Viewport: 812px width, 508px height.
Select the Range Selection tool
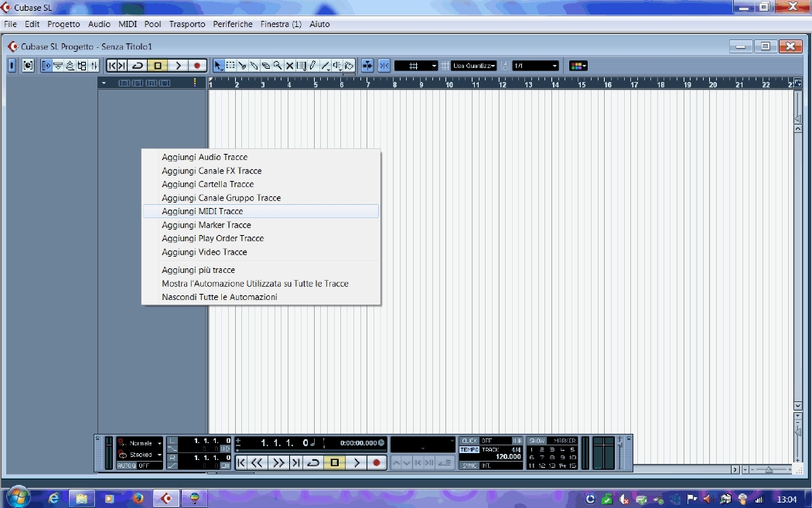point(230,66)
